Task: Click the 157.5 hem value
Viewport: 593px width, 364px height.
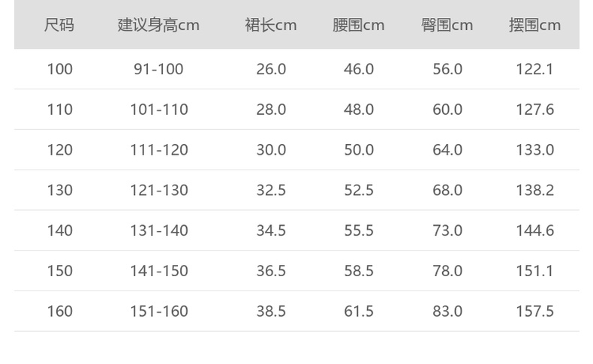Action: 534,311
